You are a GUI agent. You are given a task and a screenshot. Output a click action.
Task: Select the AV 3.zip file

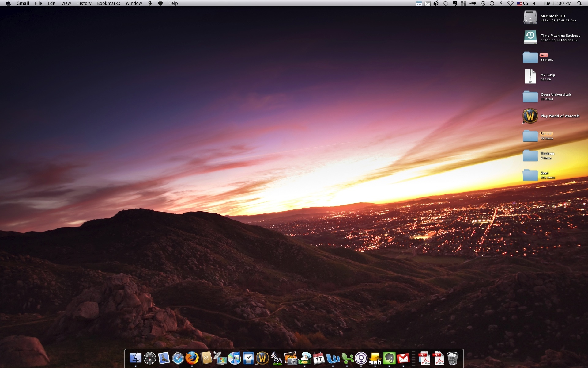coord(530,76)
